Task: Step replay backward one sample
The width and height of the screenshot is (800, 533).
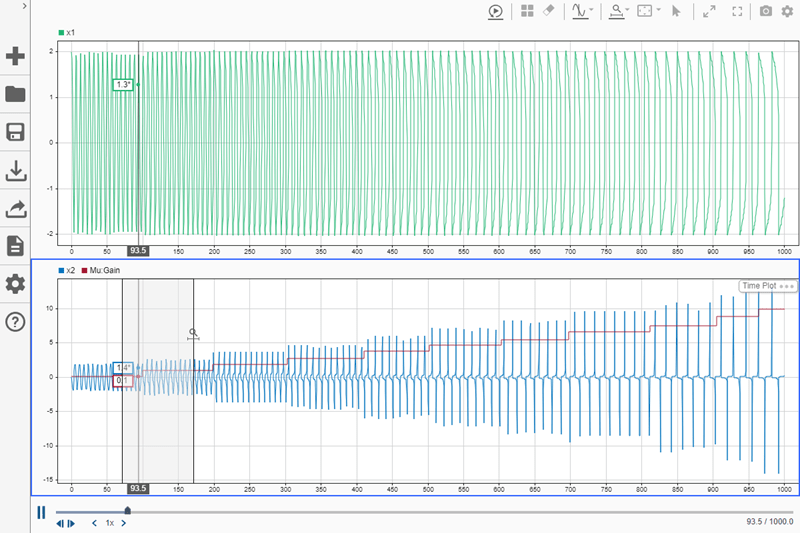Action: pyautogui.click(x=60, y=523)
